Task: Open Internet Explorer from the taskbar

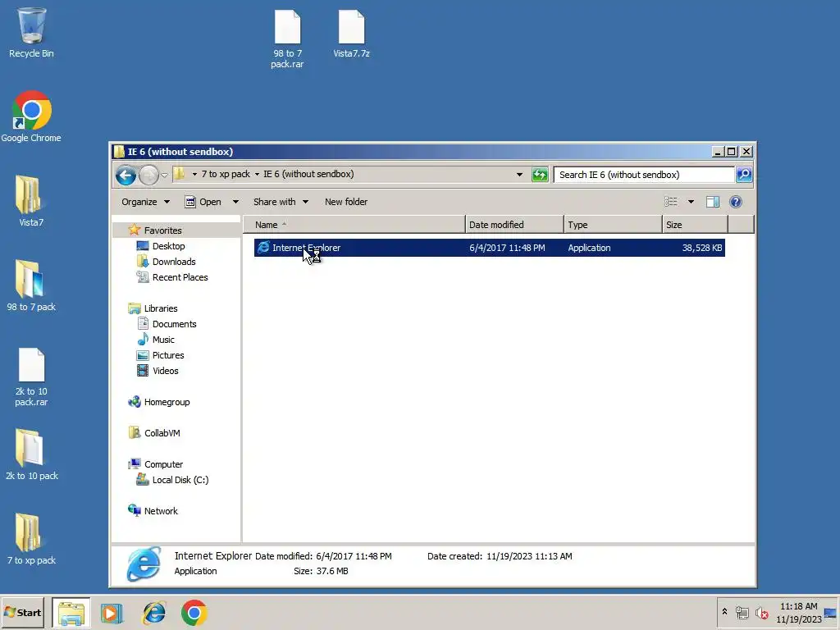Action: click(153, 613)
